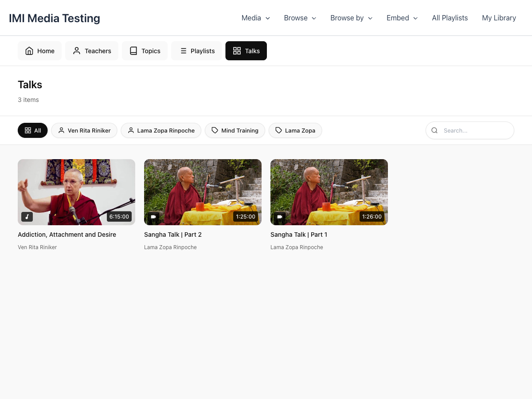The image size is (532, 399).
Task: Select the Talks grid icon
Action: [x=237, y=51]
